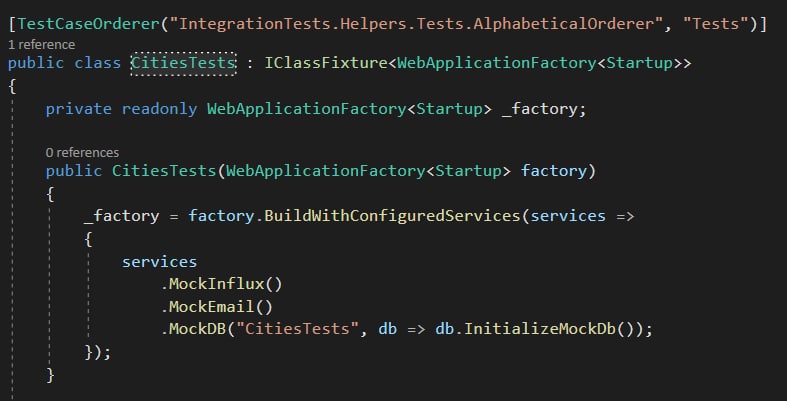The height and width of the screenshot is (401, 787).
Task: Click the services identifier on its own line
Action: (160, 262)
